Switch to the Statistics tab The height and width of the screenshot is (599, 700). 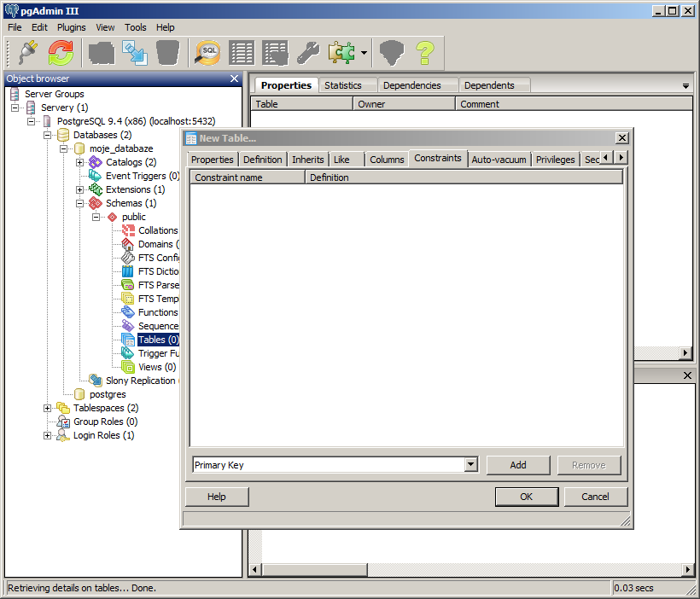pyautogui.click(x=343, y=85)
